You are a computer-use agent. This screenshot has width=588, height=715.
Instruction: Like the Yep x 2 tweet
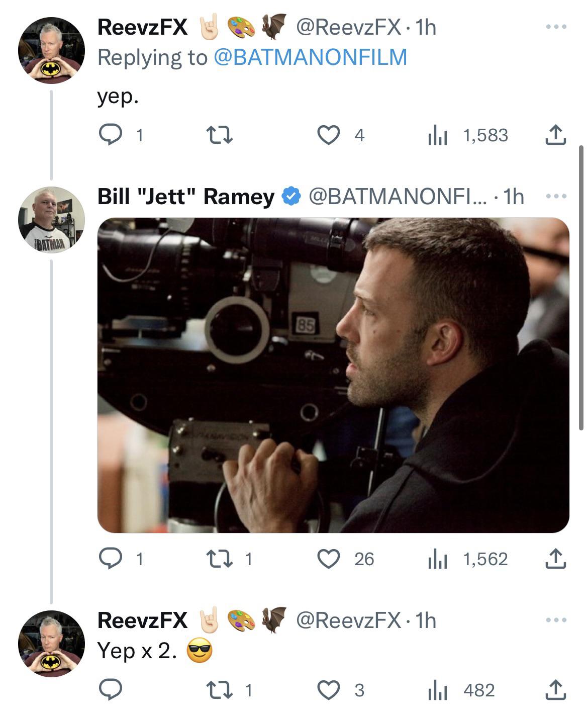[331, 693]
